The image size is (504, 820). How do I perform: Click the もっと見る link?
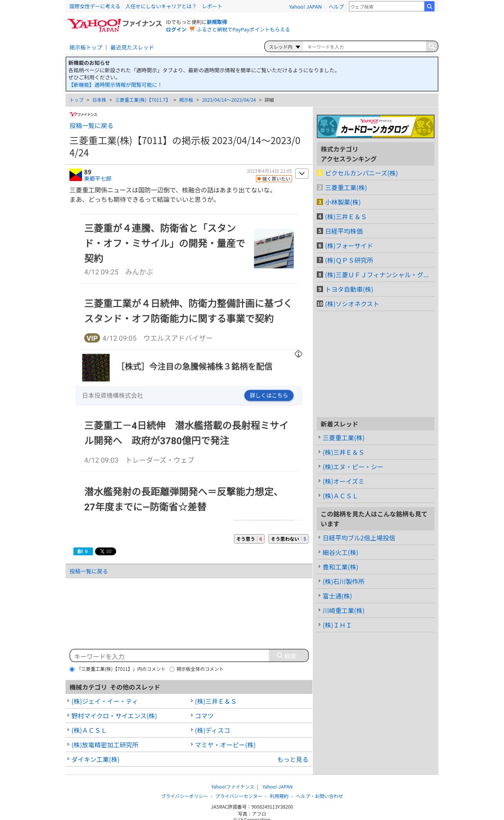tap(292, 760)
